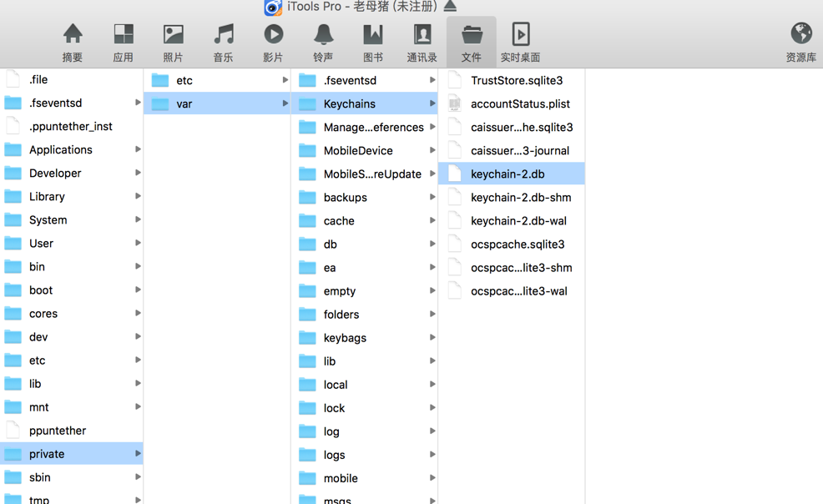Select the folders folder
Viewport: 823px width, 504px height.
[364, 314]
